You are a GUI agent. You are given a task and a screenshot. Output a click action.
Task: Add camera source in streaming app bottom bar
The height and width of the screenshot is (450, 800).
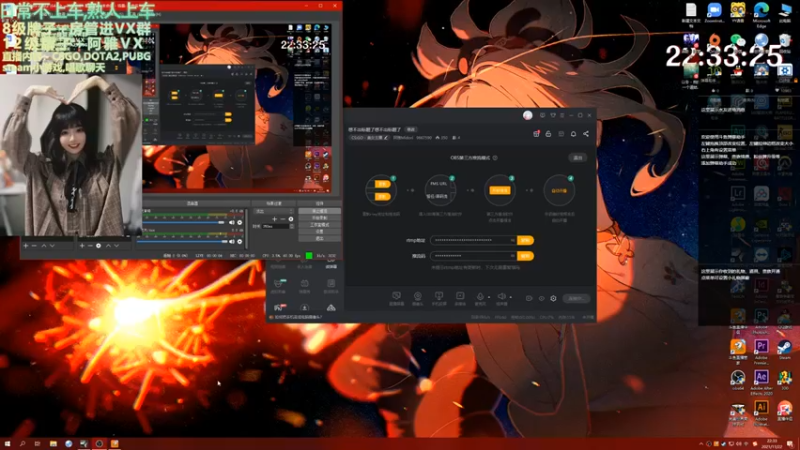click(417, 297)
